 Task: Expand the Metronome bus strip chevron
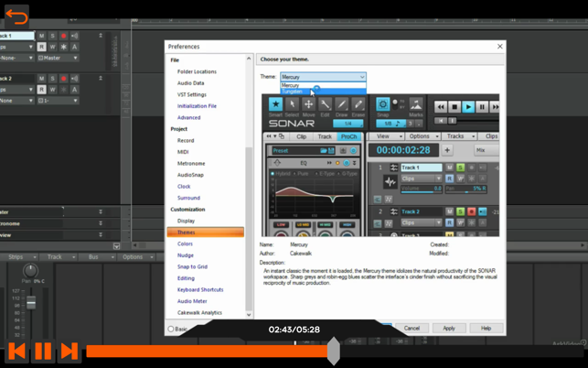[x=101, y=223]
